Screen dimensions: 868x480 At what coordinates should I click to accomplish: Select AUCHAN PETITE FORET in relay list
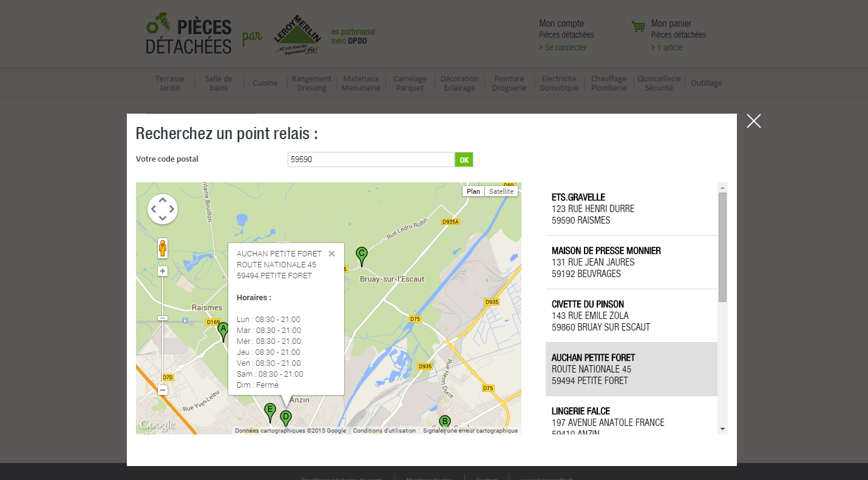(631, 369)
